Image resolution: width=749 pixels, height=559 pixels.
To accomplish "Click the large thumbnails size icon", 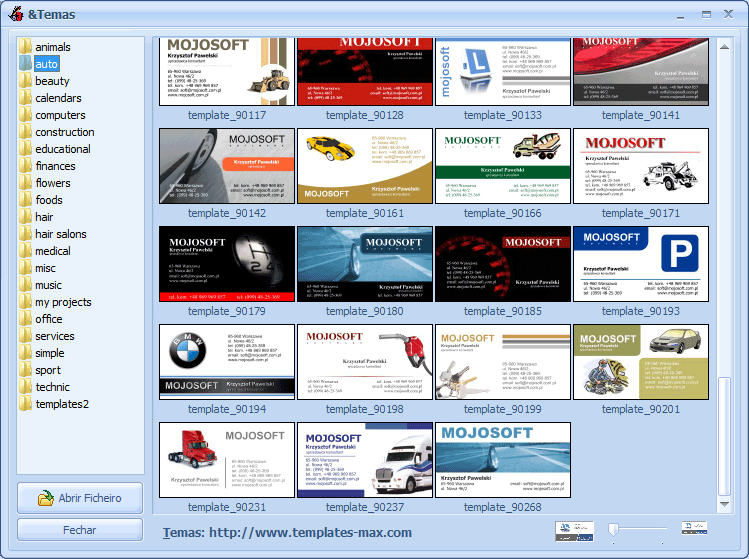I will [574, 531].
